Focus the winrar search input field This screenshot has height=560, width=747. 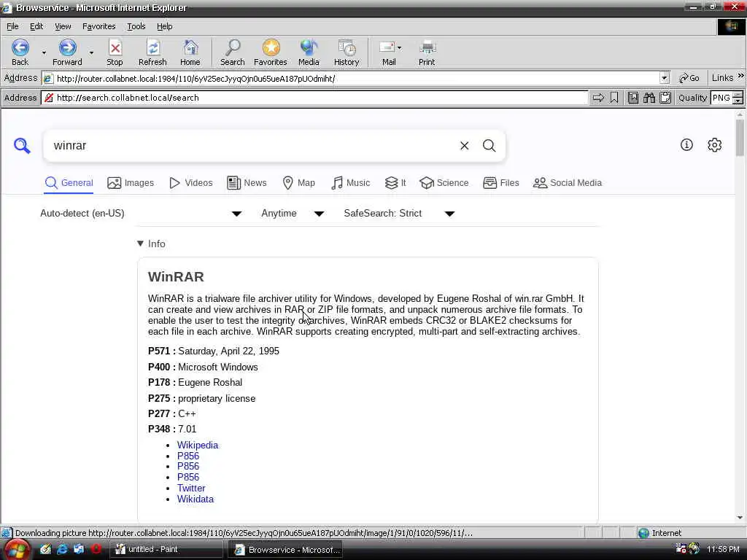tap(252, 146)
